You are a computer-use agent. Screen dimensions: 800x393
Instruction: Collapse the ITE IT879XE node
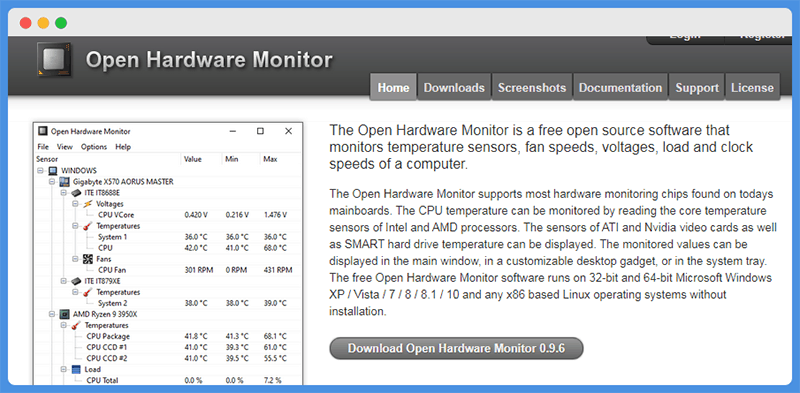pyautogui.click(x=63, y=281)
